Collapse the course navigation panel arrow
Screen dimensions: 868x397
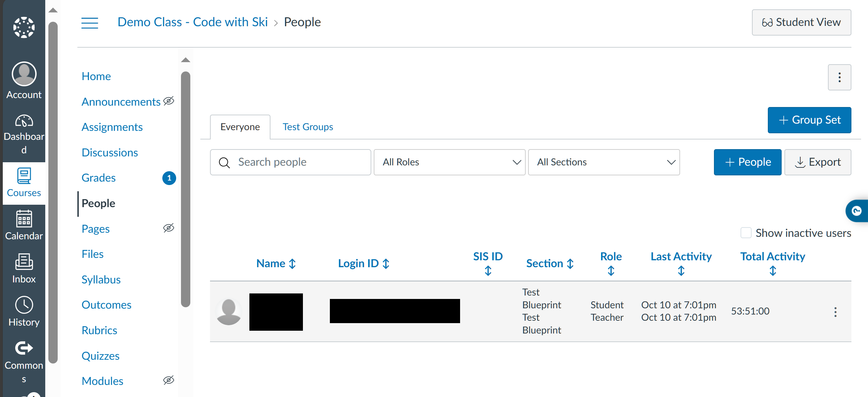coord(185,59)
